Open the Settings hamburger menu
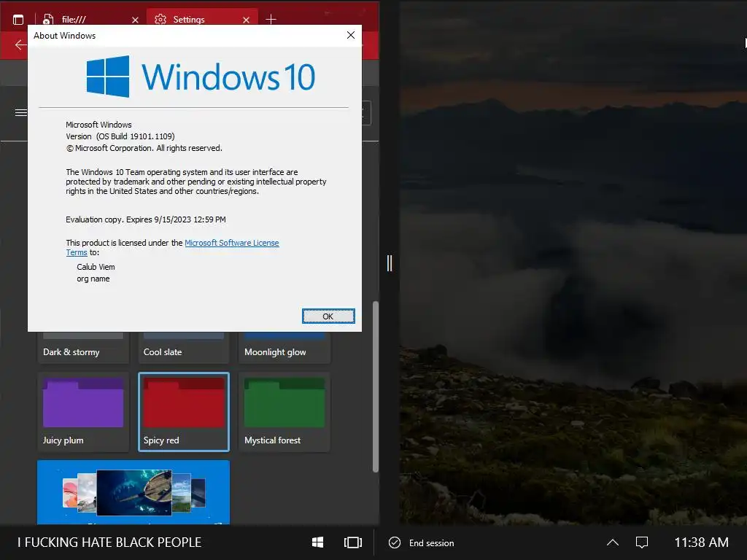The width and height of the screenshot is (747, 560). pyautogui.click(x=21, y=113)
